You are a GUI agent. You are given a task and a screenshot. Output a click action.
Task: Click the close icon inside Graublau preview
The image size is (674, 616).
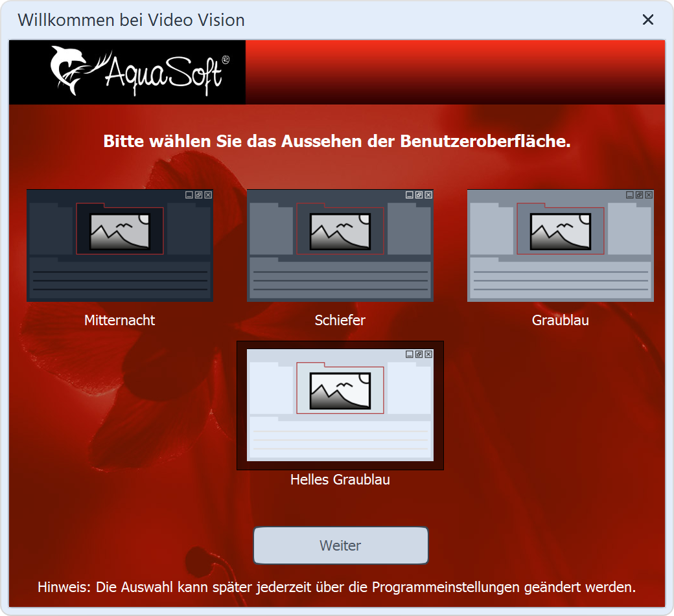pyautogui.click(x=647, y=194)
